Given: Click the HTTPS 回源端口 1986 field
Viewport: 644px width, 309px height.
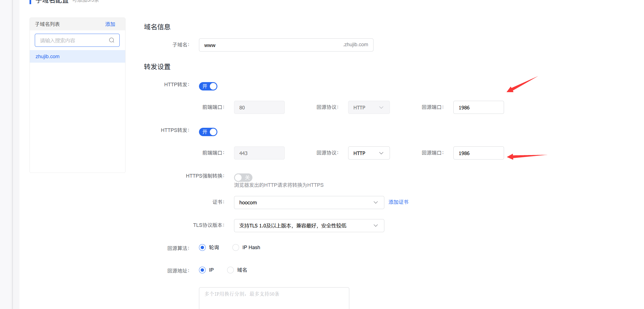Looking at the screenshot, I should coord(479,153).
